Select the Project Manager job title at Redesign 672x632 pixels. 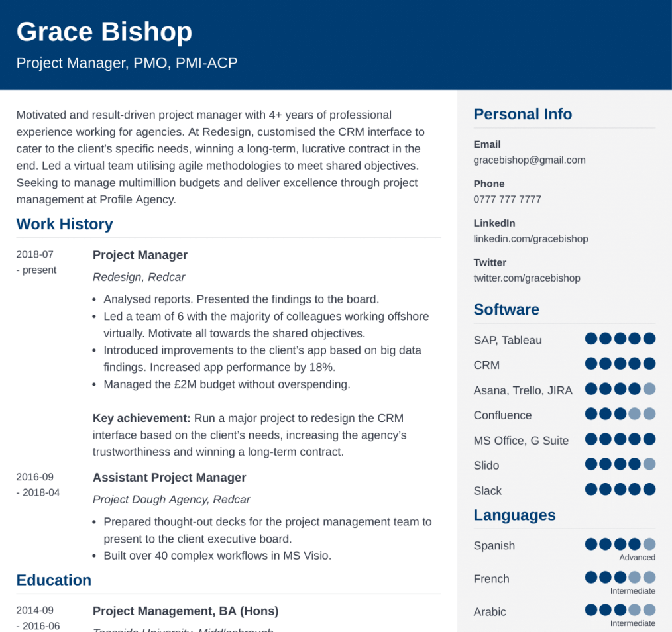140,254
